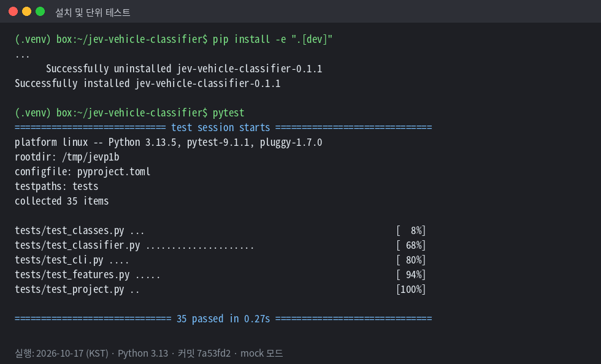Viewport: 601px width, 364px height.
Task: Click the footer line with '커밋 7a53fd2'
Action: pos(148,353)
